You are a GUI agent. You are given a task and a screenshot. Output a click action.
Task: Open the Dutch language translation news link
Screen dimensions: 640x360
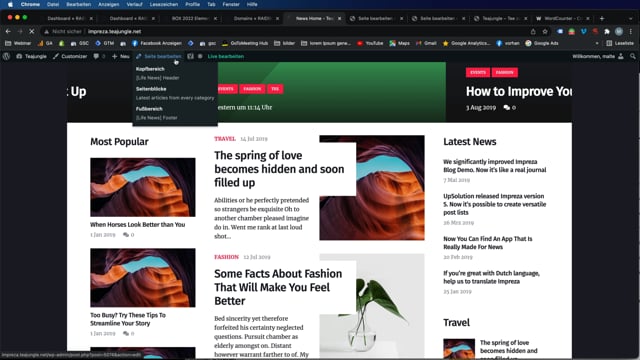491,277
